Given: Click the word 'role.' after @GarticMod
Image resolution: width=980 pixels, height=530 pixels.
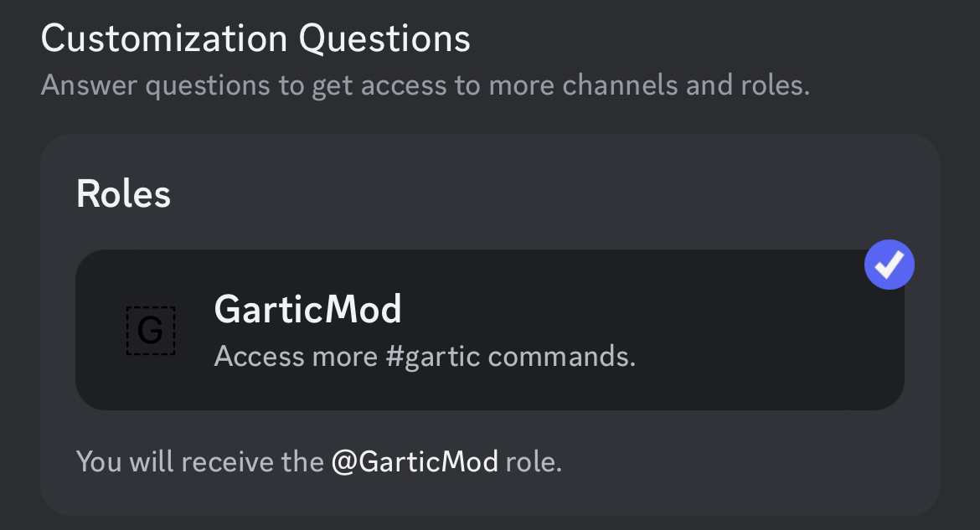Looking at the screenshot, I should [534, 461].
